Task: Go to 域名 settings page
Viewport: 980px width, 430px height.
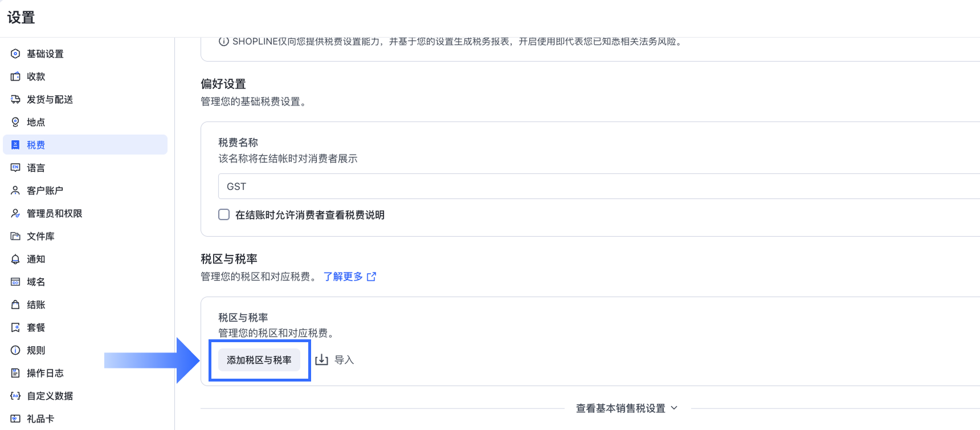Action: (x=36, y=282)
